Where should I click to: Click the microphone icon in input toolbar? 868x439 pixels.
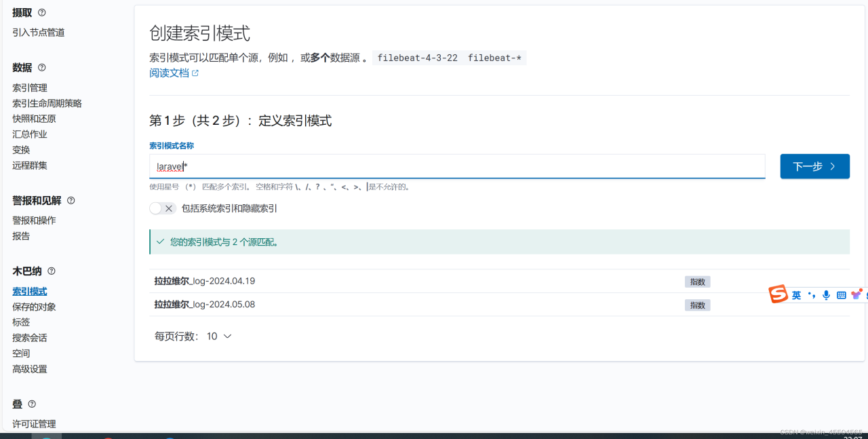pos(826,295)
